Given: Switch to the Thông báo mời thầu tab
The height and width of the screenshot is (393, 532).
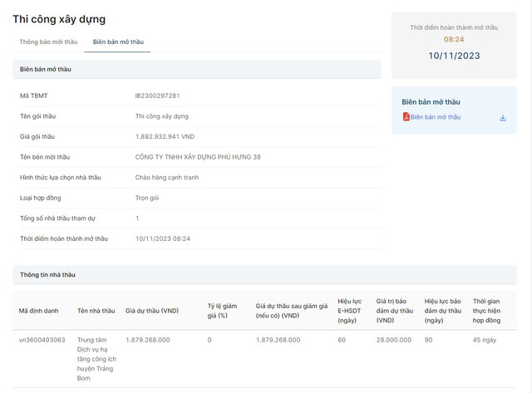Looking at the screenshot, I should [x=48, y=42].
